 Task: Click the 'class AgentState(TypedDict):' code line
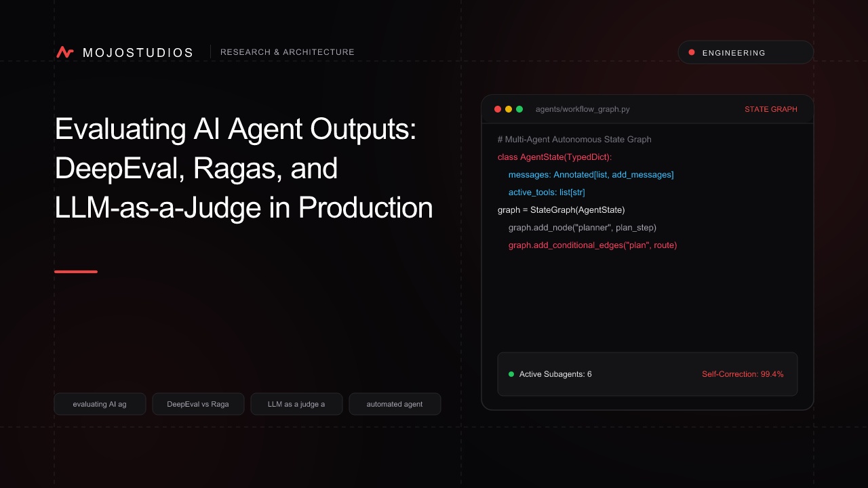click(555, 157)
